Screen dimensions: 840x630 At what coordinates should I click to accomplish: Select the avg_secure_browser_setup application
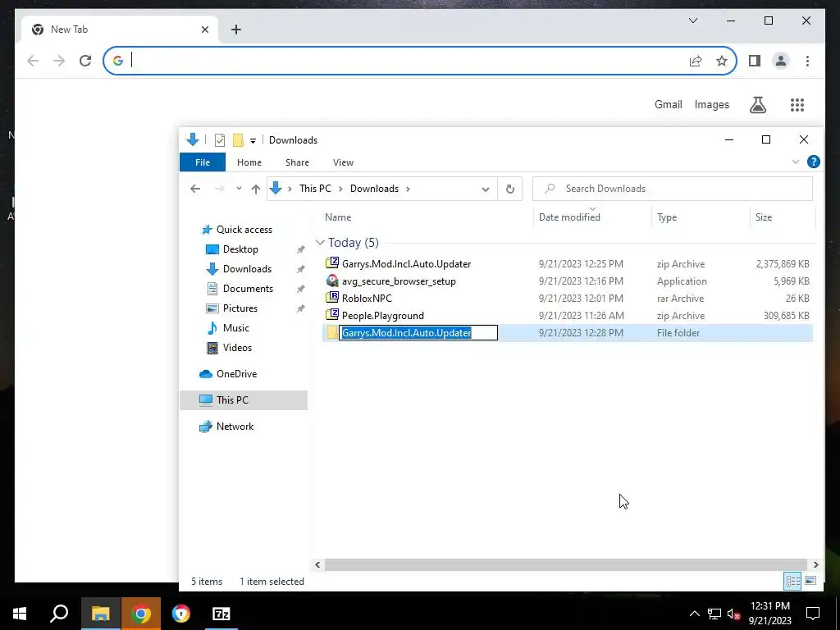coord(399,281)
